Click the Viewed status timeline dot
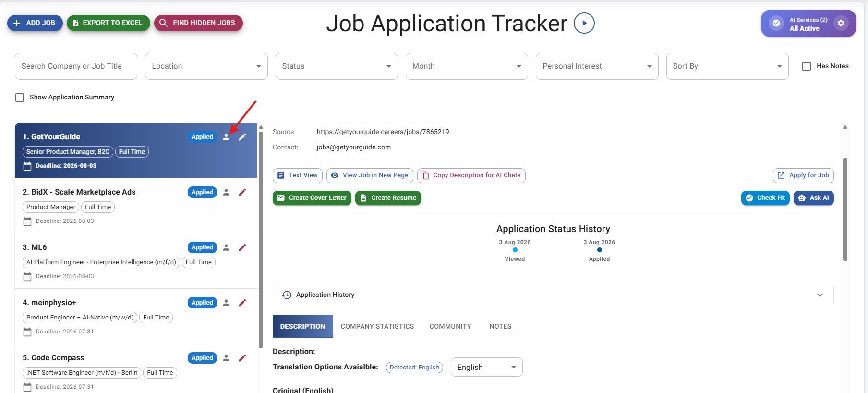Viewport: 868px width, 393px height. (515, 250)
